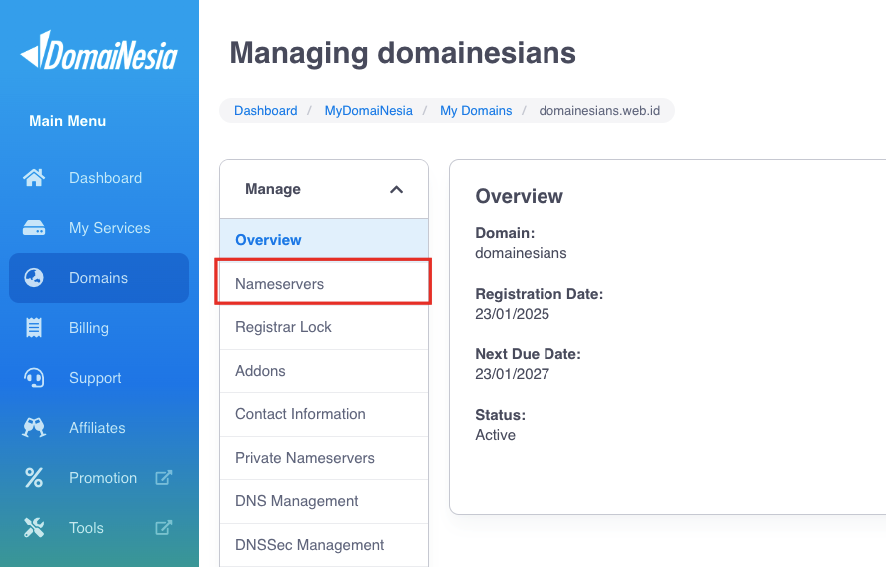Open the Private Nameservers section
The width and height of the screenshot is (886, 567).
(x=324, y=458)
